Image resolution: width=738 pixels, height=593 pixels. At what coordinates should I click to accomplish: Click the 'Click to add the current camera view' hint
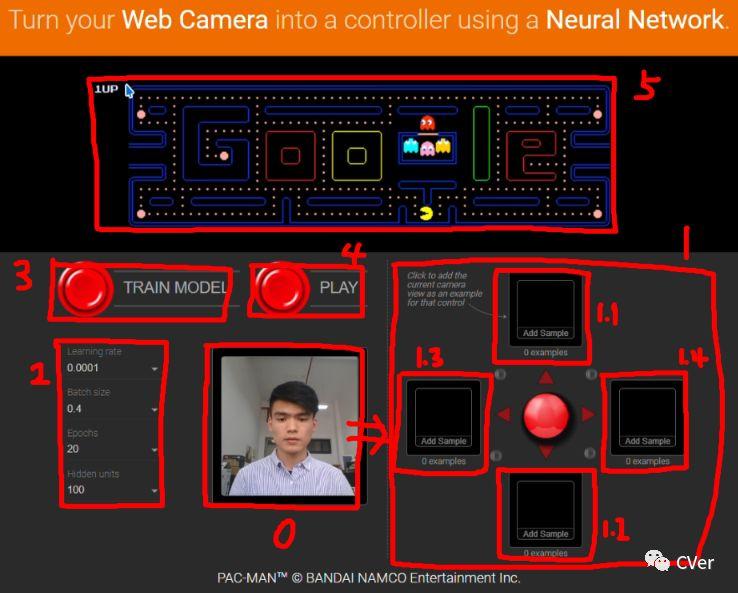[444, 289]
